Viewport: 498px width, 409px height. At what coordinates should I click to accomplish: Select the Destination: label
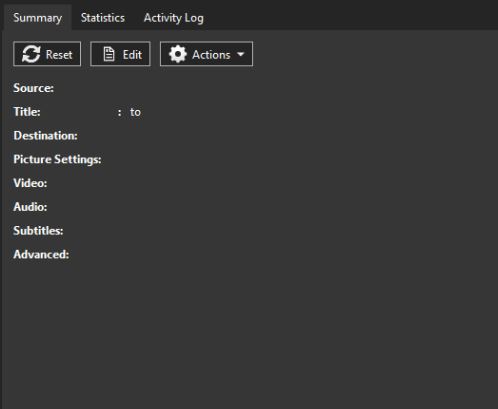pyautogui.click(x=45, y=136)
